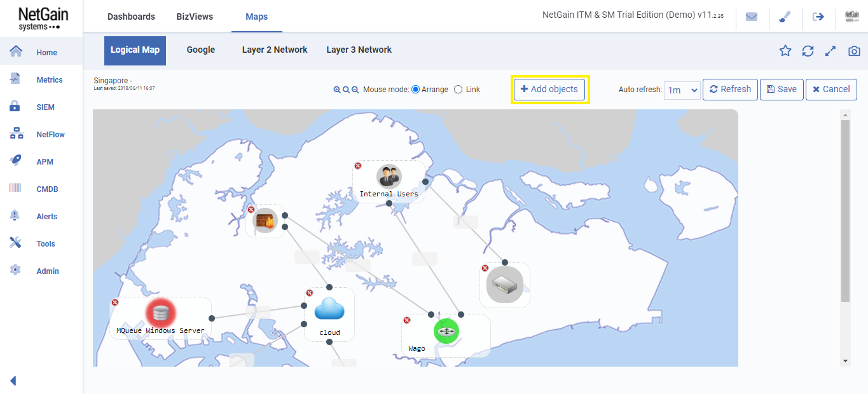Open the Maps tab
Image resolution: width=868 pixels, height=394 pixels.
257,17
